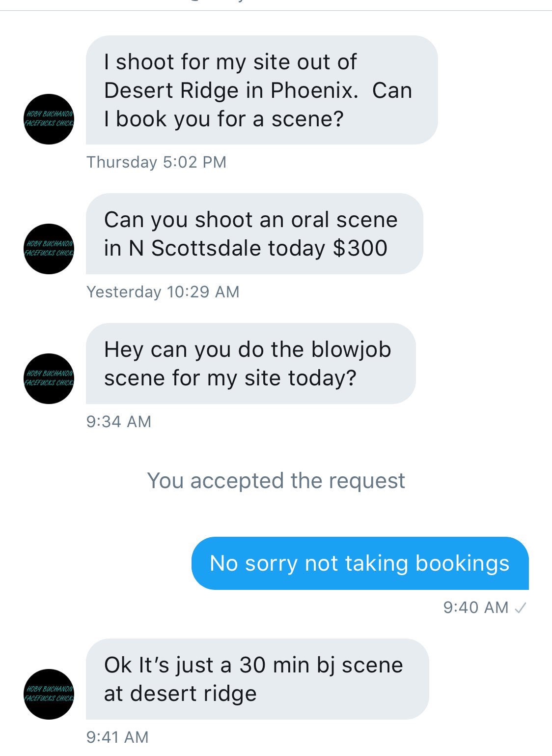Tap the message mentioning N Scottsdale today
The width and height of the screenshot is (552, 756).
(x=254, y=234)
